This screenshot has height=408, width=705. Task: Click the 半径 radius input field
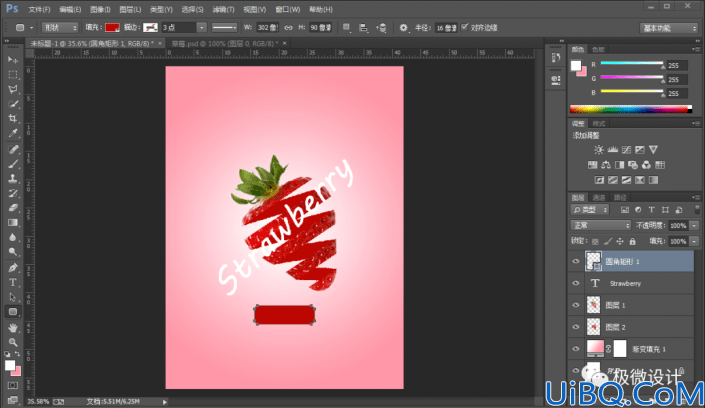point(446,28)
